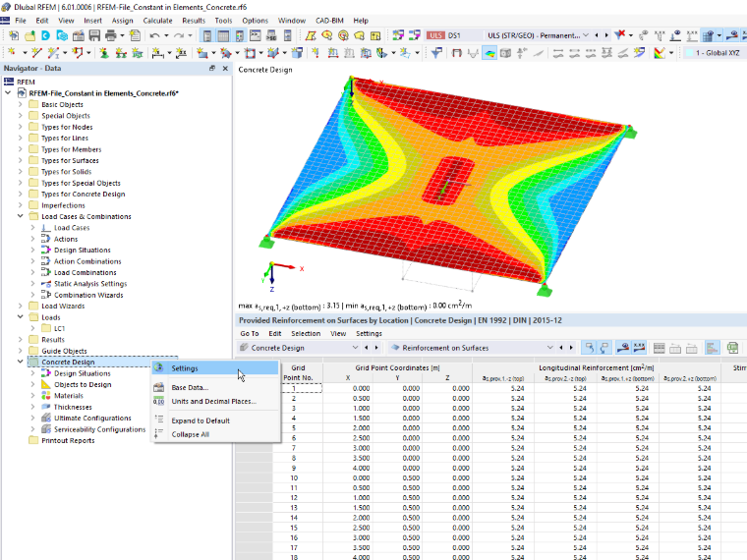Viewport: 747px width, 560px height.
Task: Click the new node star icon
Action: tap(12, 53)
